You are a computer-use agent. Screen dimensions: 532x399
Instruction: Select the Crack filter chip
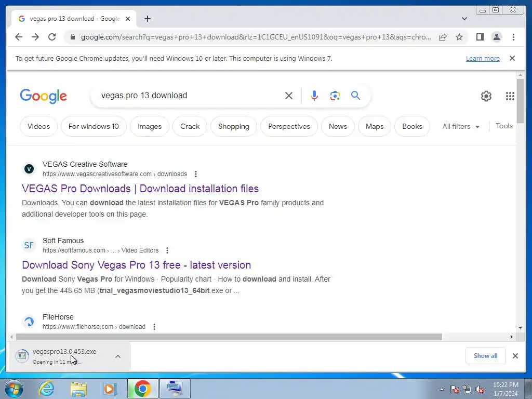190,126
